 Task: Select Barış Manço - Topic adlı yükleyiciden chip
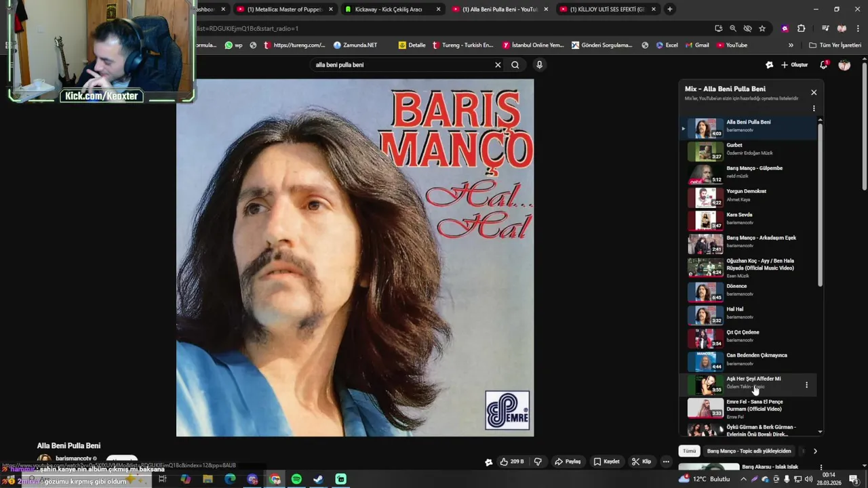click(749, 451)
